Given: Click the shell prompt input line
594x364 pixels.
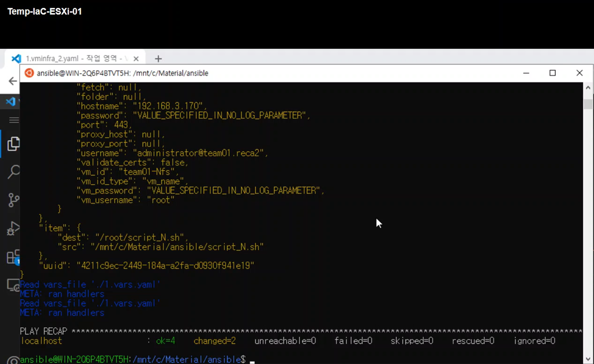Looking at the screenshot, I should click(x=137, y=359).
